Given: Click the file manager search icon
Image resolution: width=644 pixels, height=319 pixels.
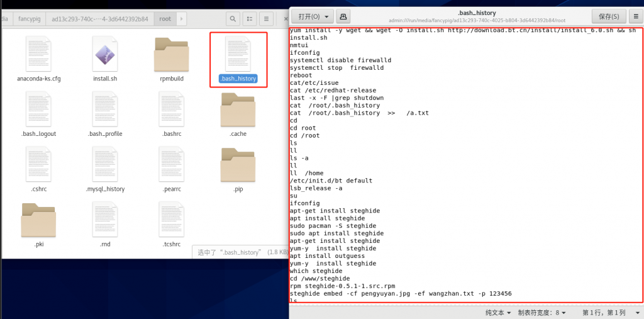Looking at the screenshot, I should coord(233,19).
